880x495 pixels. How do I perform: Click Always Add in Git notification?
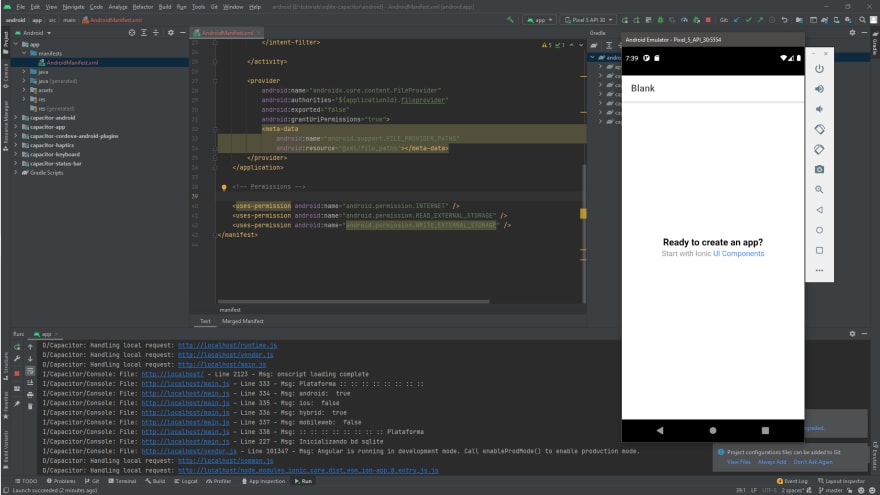coord(772,462)
